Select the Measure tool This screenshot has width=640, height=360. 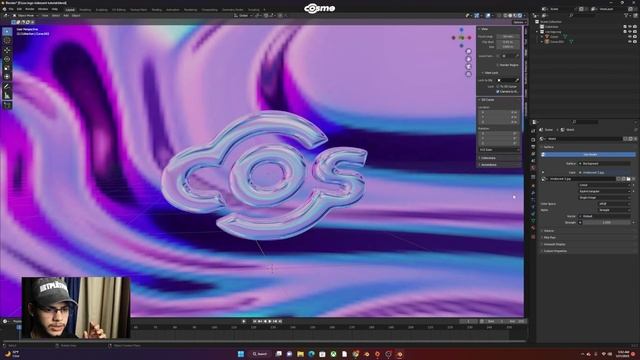pyautogui.click(x=7, y=96)
